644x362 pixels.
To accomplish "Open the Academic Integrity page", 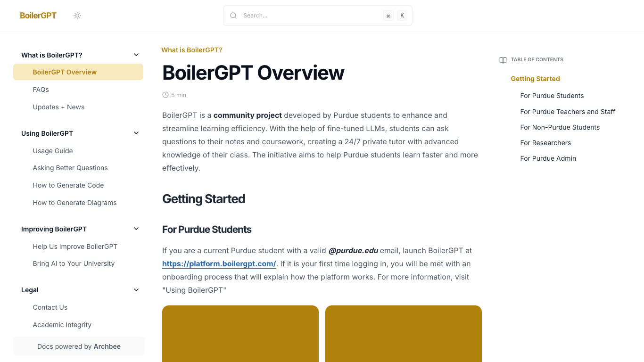I will coord(62,325).
